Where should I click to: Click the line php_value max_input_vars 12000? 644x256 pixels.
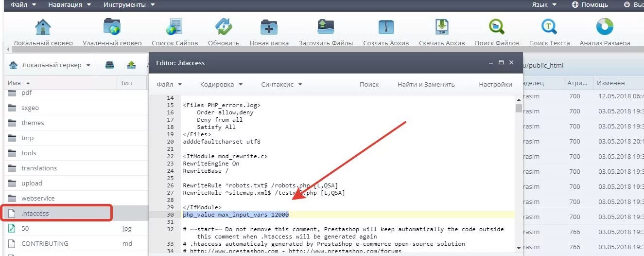236,215
